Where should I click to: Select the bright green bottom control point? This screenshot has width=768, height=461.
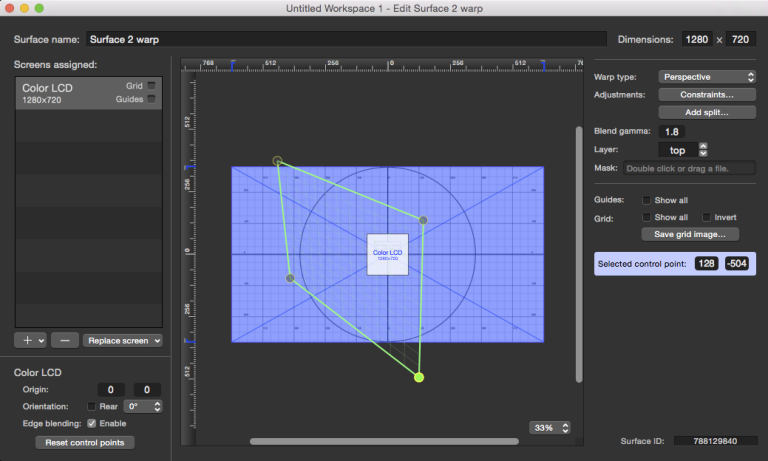coord(419,377)
